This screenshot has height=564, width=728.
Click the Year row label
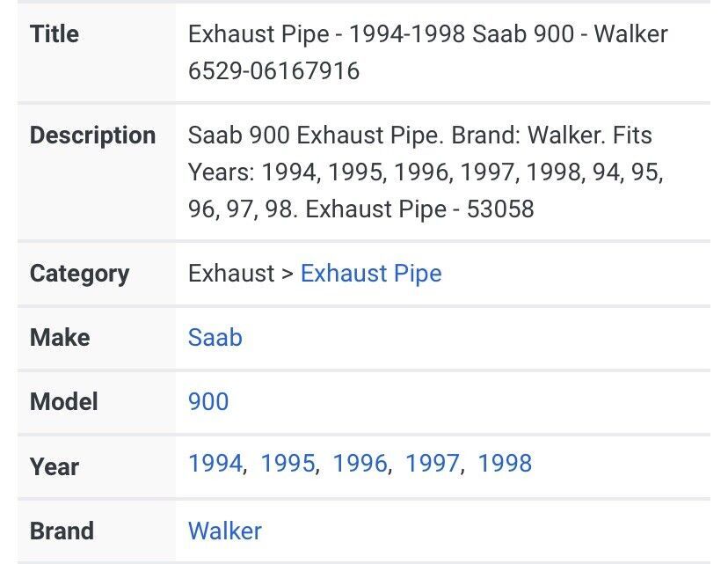[x=55, y=465]
